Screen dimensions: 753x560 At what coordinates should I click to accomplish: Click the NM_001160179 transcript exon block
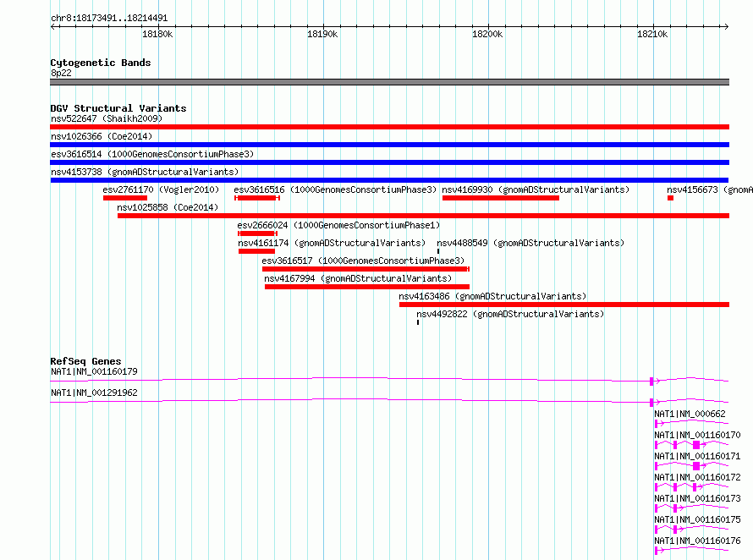click(x=651, y=382)
